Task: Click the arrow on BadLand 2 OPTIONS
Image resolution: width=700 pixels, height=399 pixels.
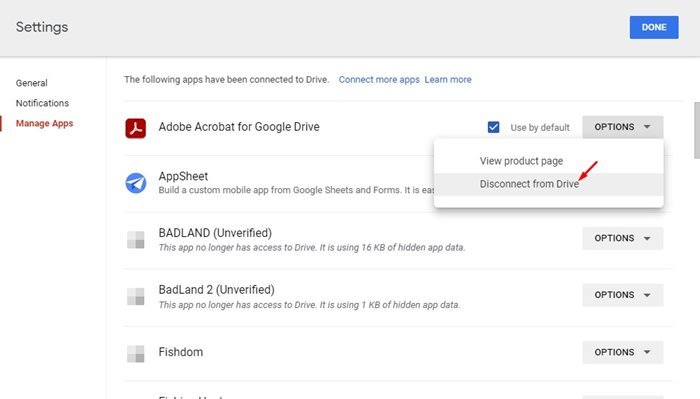Action: click(x=647, y=295)
